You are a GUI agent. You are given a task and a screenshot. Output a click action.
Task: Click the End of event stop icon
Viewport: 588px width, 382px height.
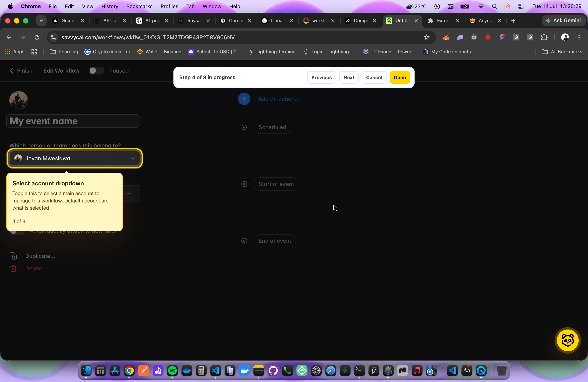[x=244, y=241]
